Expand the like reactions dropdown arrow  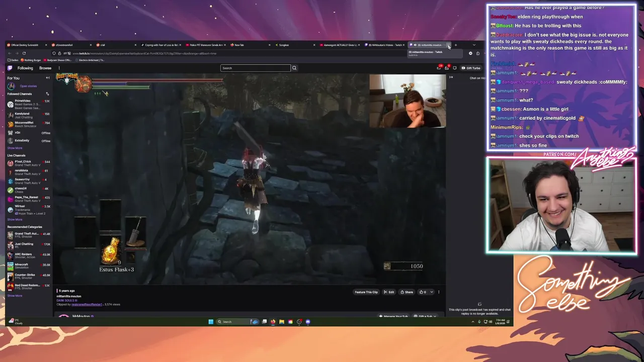[431, 292]
